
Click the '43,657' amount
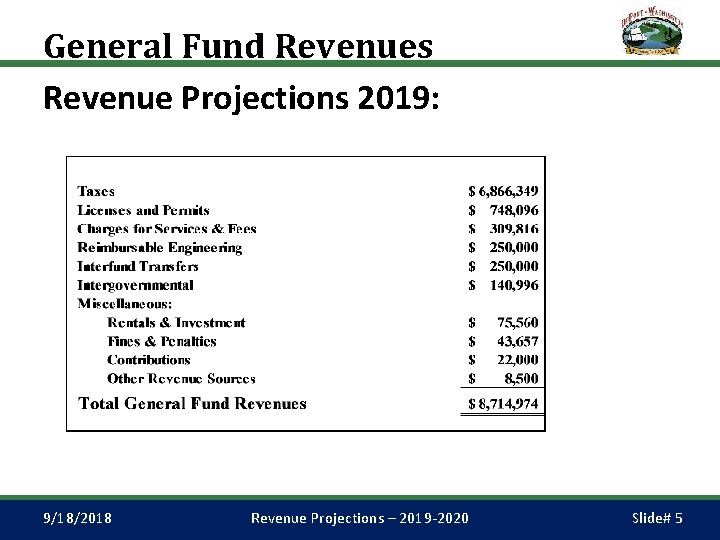[x=518, y=341]
